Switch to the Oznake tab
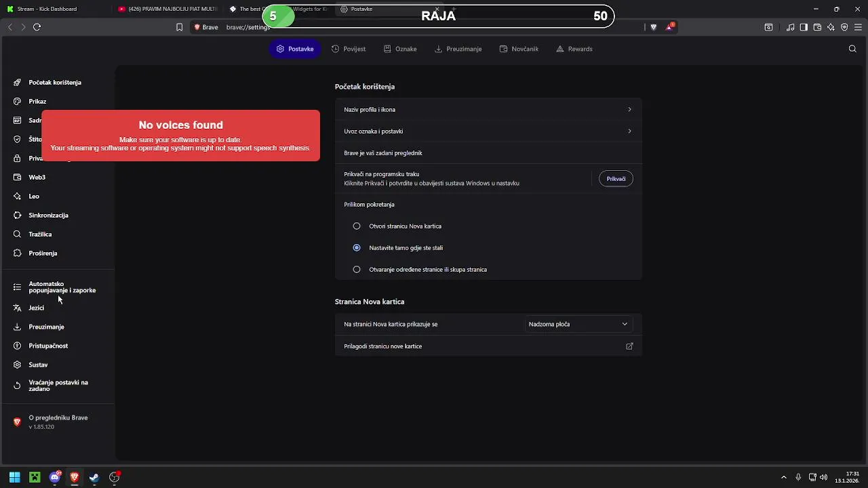The image size is (868, 488). (x=400, y=49)
